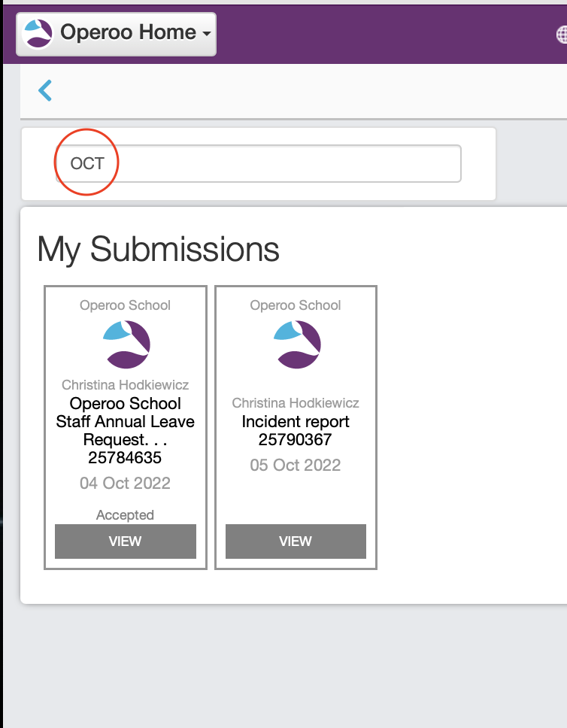The width and height of the screenshot is (567, 728).
Task: Open the Incident report 25790367 title
Action: click(296, 430)
